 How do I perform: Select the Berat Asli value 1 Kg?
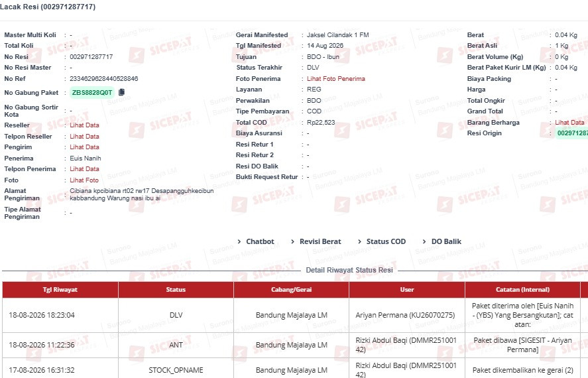561,46
